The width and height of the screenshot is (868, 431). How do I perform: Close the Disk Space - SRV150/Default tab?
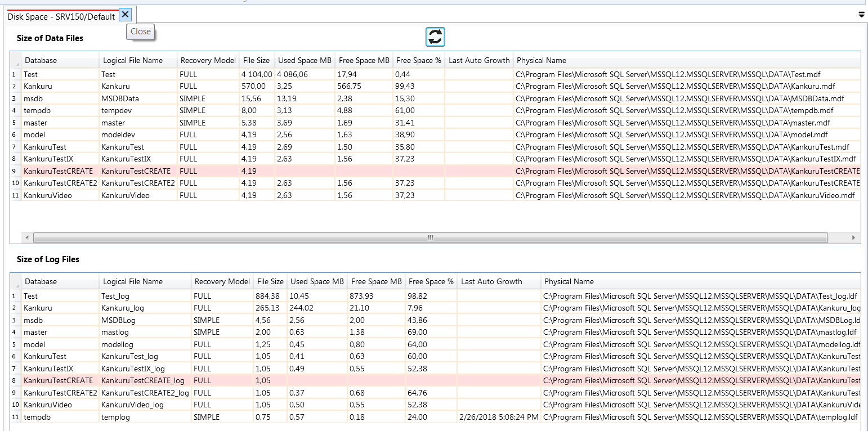click(x=126, y=15)
